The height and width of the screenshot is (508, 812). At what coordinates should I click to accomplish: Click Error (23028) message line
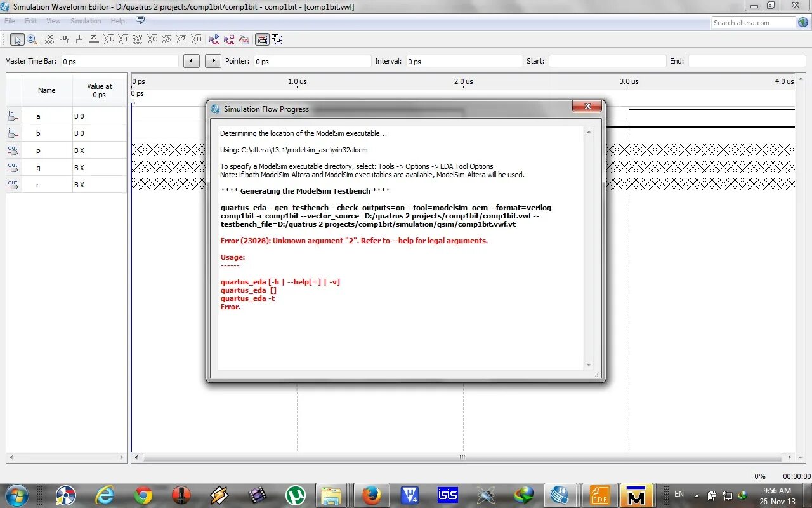354,241
